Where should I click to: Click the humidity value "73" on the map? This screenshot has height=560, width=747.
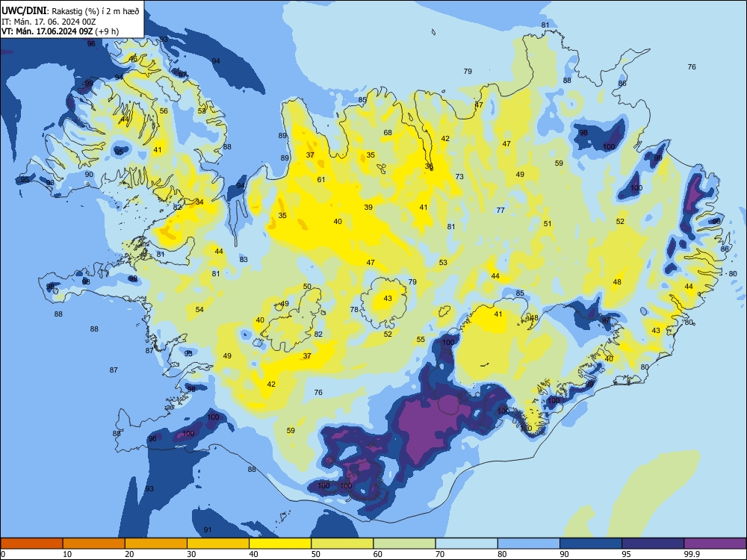(459, 176)
